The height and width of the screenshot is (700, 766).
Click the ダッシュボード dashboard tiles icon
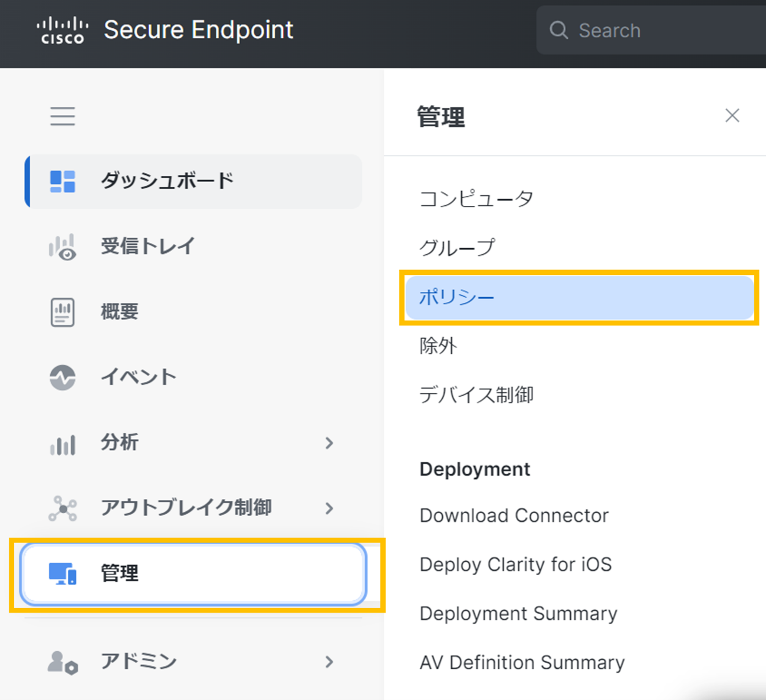pos(63,182)
